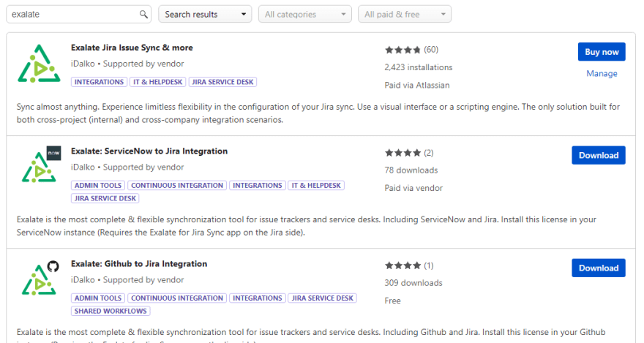Click CONTINUOUS INTEGRATION tag under ServiceNow integration

[177, 186]
